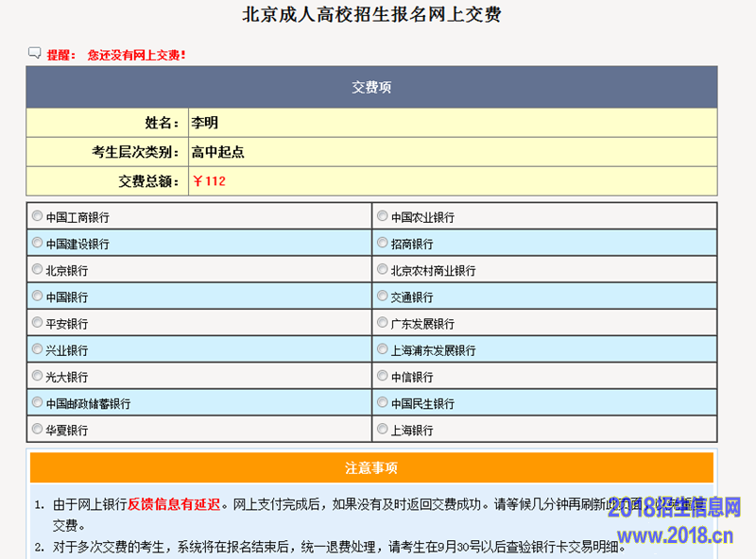756x559 pixels.
Task: Select the 中国银行 radio button
Action: 38,296
